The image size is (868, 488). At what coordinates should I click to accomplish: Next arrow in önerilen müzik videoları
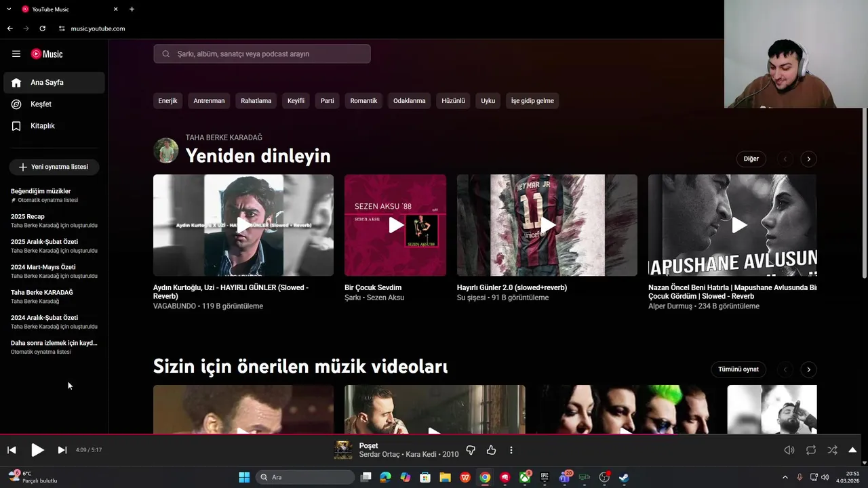pyautogui.click(x=808, y=370)
